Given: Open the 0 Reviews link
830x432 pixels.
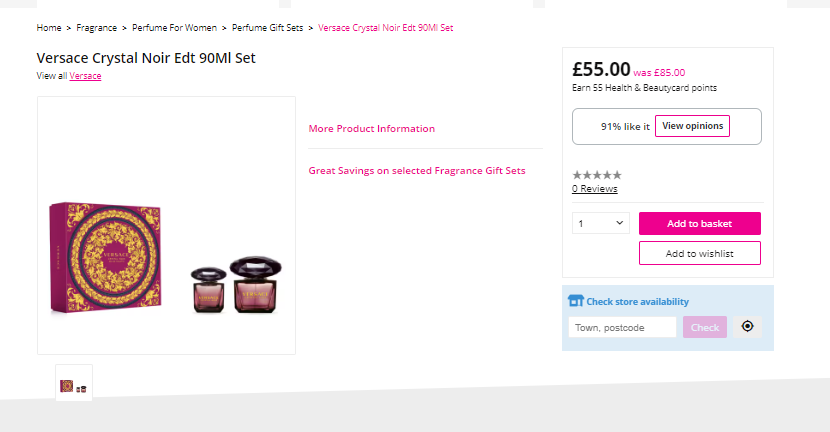Looking at the screenshot, I should (x=594, y=189).
